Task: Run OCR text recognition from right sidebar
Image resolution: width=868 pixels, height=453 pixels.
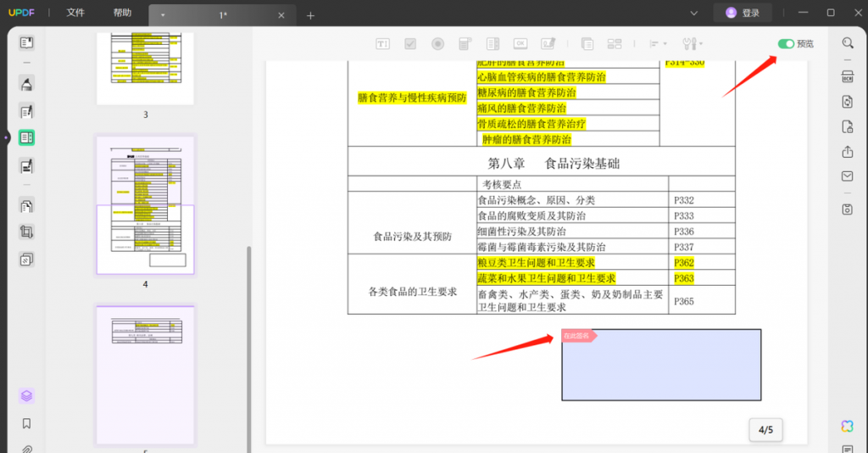Action: point(848,77)
